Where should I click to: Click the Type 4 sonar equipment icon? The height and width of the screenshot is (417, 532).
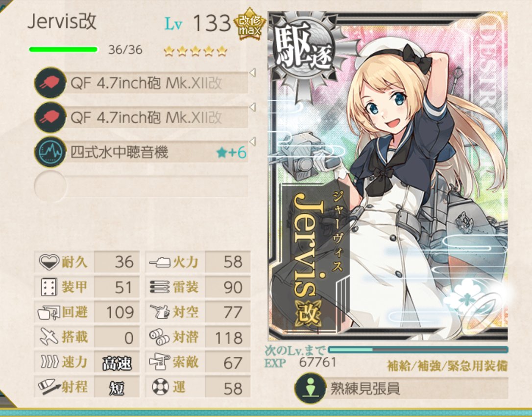50,152
